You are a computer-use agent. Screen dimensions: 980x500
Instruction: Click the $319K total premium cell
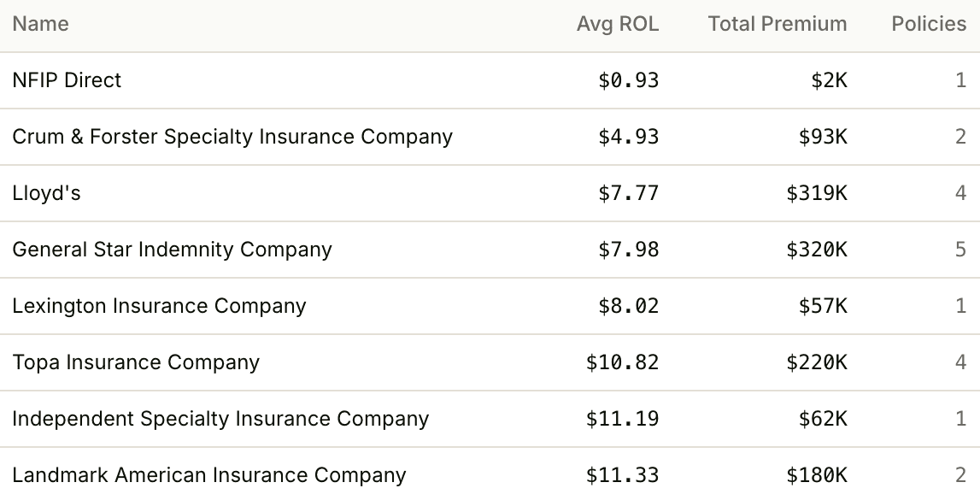[817, 193]
